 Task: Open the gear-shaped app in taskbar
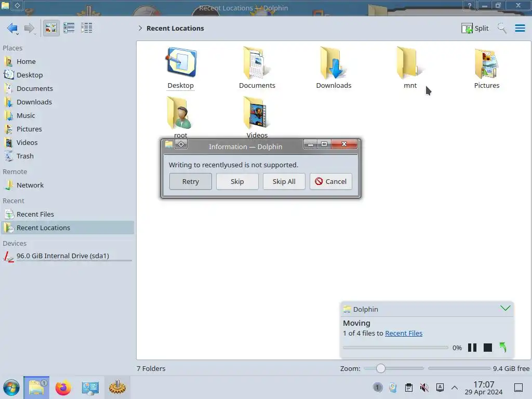(117, 388)
